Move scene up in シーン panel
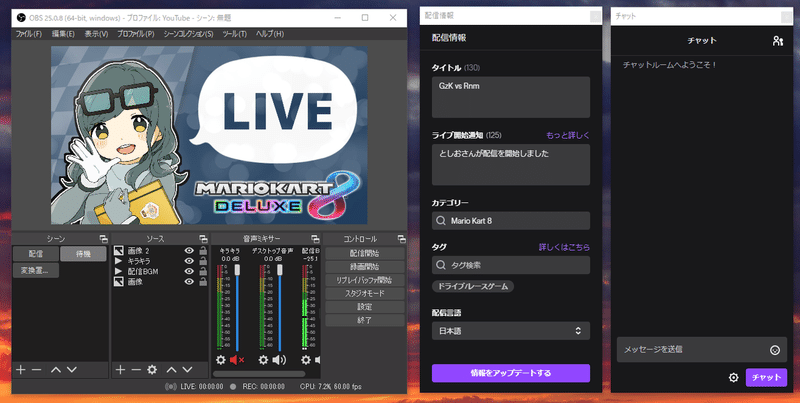 pos(56,370)
